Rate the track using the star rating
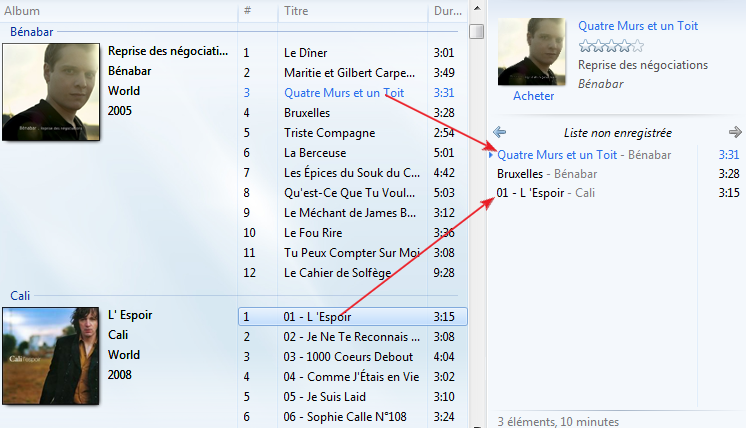 point(611,46)
